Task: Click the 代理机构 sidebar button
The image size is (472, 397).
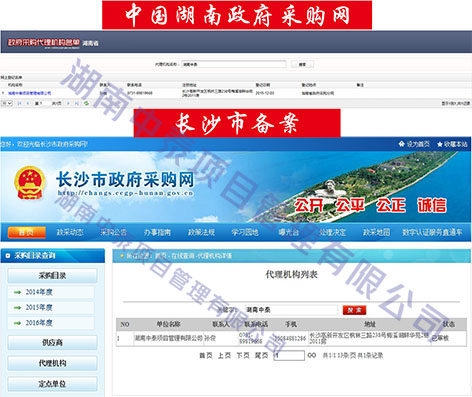Action: pos(52,363)
